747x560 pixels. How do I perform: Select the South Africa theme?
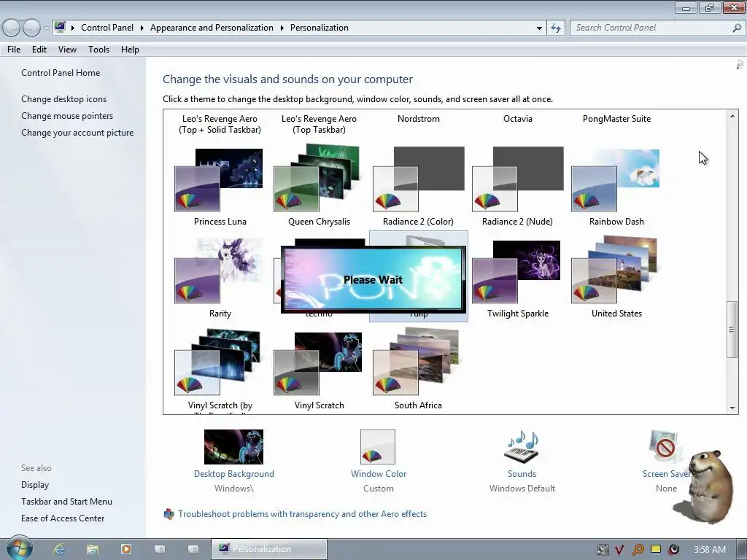418,370
